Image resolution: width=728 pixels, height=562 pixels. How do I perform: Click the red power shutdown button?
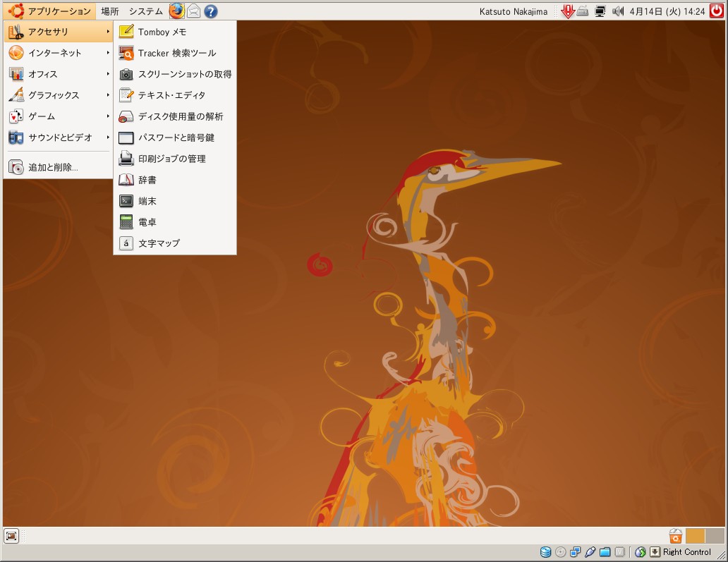pyautogui.click(x=717, y=11)
